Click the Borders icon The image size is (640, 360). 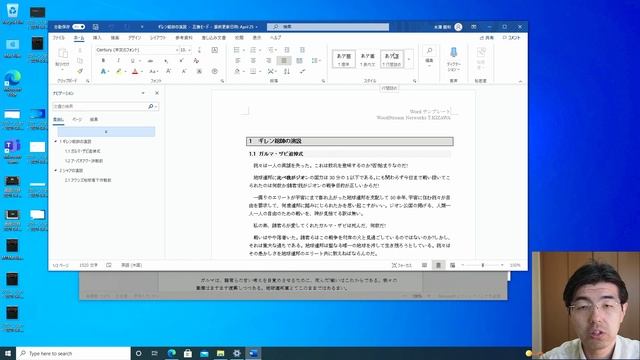coord(253,71)
